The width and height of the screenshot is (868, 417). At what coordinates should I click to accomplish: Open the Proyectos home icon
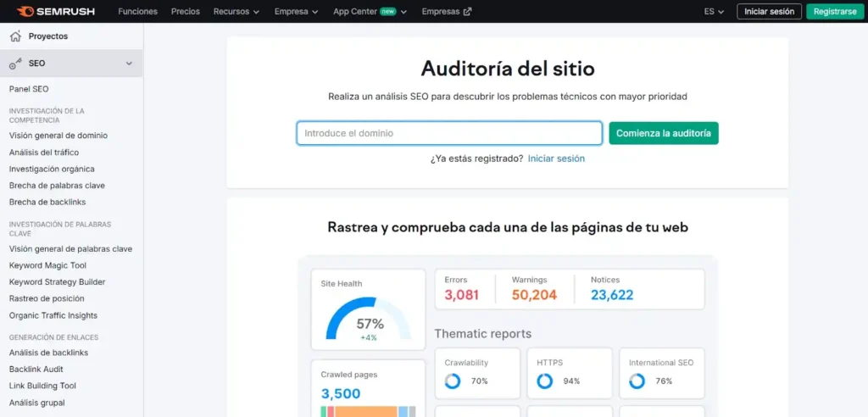(x=15, y=36)
